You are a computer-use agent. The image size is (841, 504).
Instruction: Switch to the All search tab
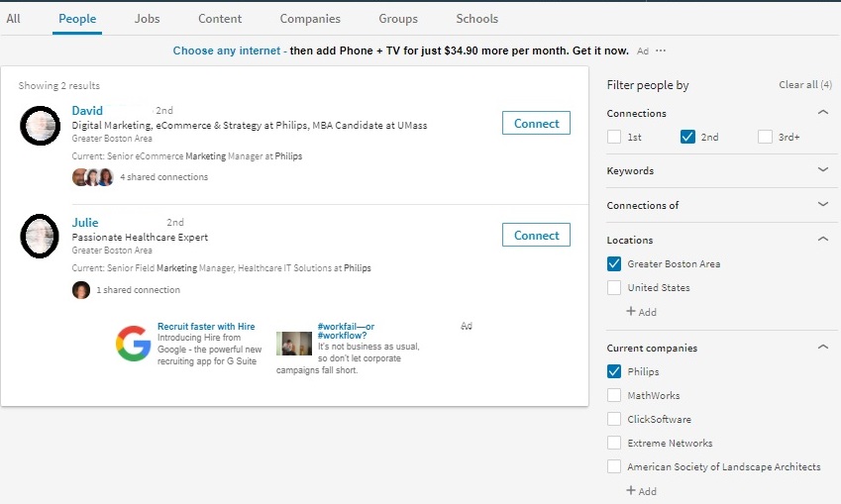point(14,19)
